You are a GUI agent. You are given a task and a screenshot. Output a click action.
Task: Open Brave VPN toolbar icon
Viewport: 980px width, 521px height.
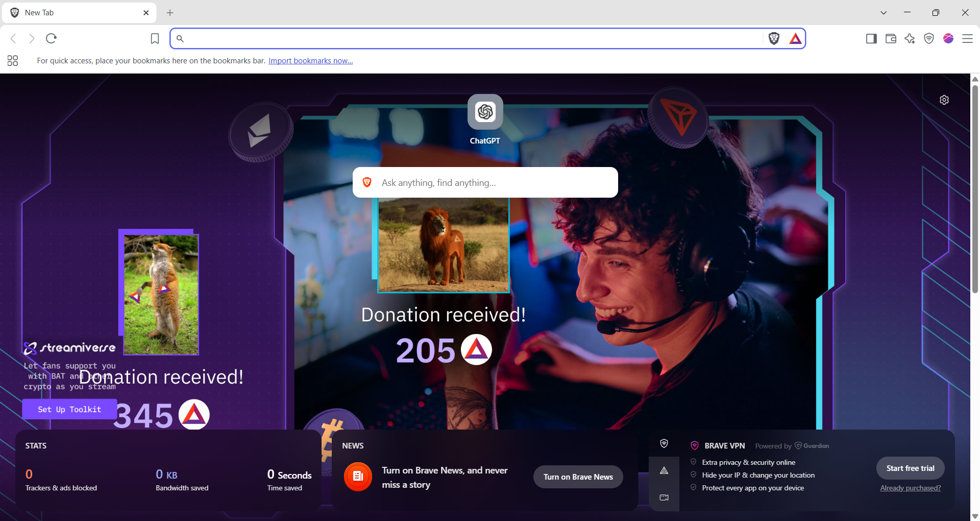pos(929,38)
